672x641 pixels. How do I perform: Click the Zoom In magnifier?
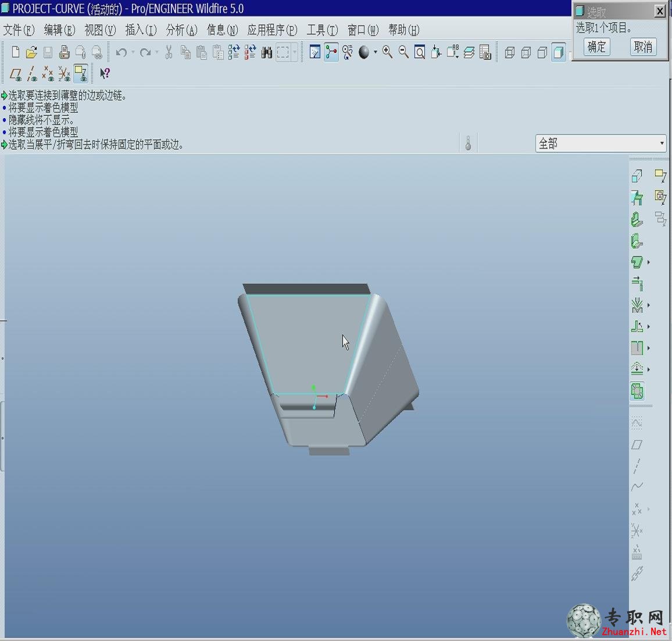(x=387, y=52)
